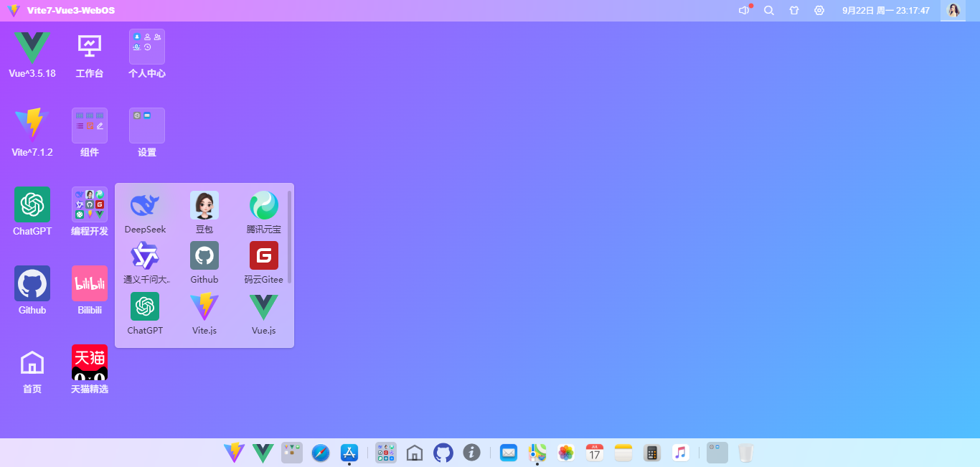Open the Notes icon in the dock

(x=623, y=453)
